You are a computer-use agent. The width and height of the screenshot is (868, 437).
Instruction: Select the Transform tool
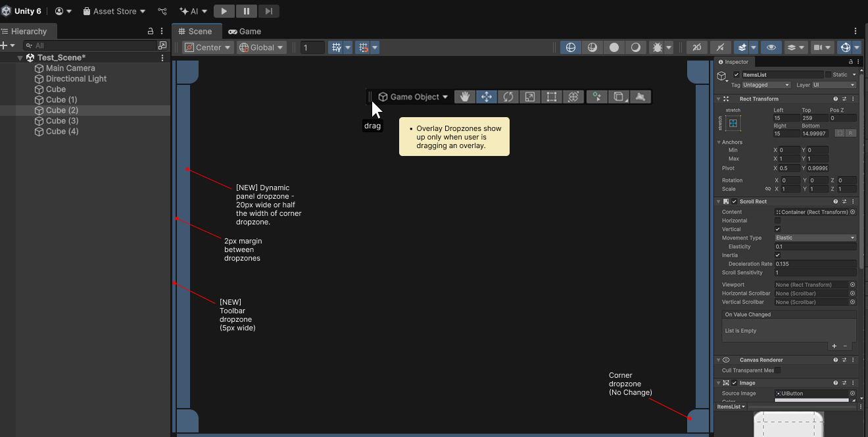click(x=573, y=97)
